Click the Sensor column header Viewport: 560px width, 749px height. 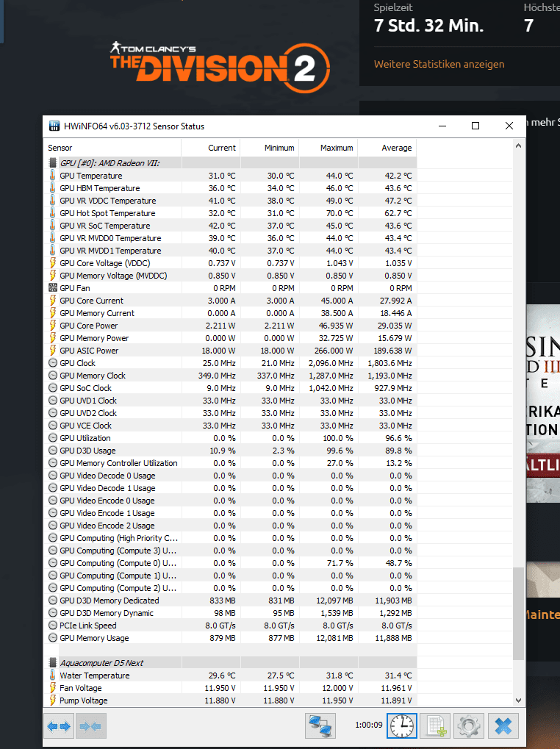click(x=112, y=148)
